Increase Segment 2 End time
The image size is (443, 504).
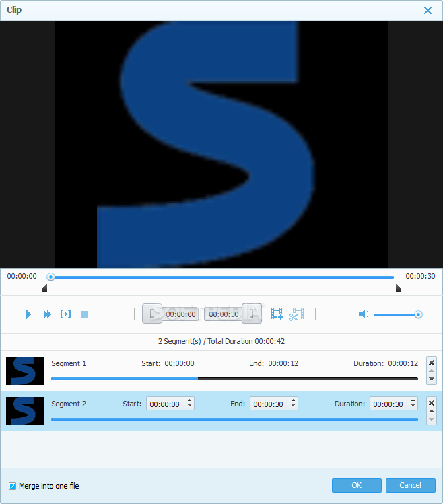293,400
